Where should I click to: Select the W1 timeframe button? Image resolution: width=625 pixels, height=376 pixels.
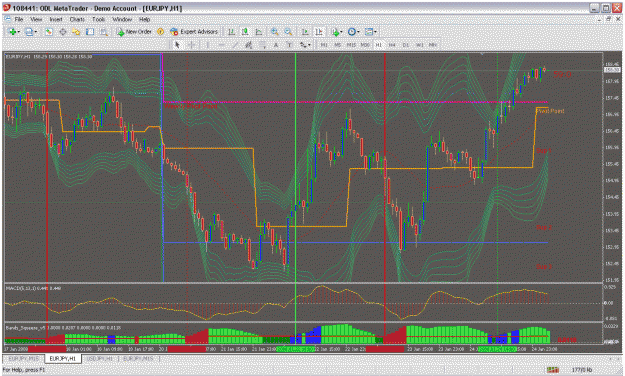point(419,45)
